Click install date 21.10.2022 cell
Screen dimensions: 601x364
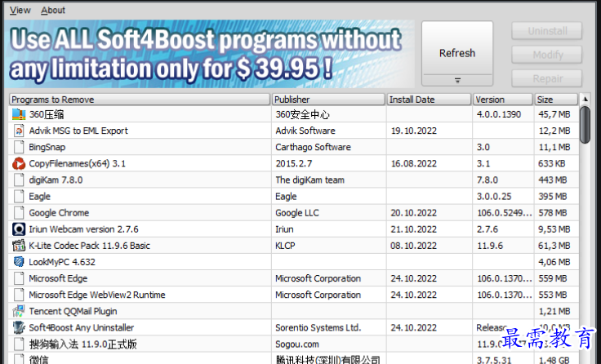point(413,229)
